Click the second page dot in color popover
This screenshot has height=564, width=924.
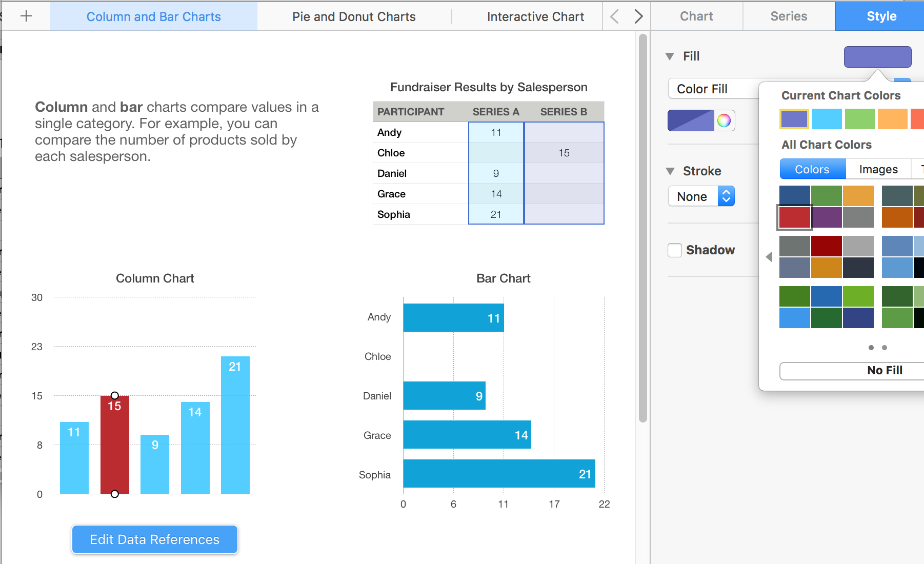point(885,348)
